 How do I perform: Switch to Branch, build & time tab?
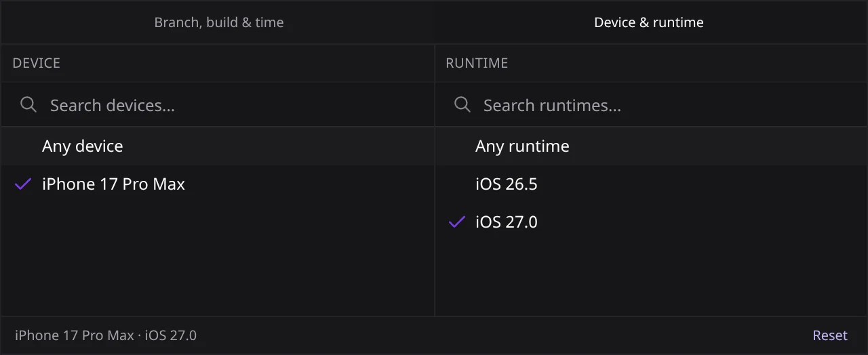(x=218, y=22)
